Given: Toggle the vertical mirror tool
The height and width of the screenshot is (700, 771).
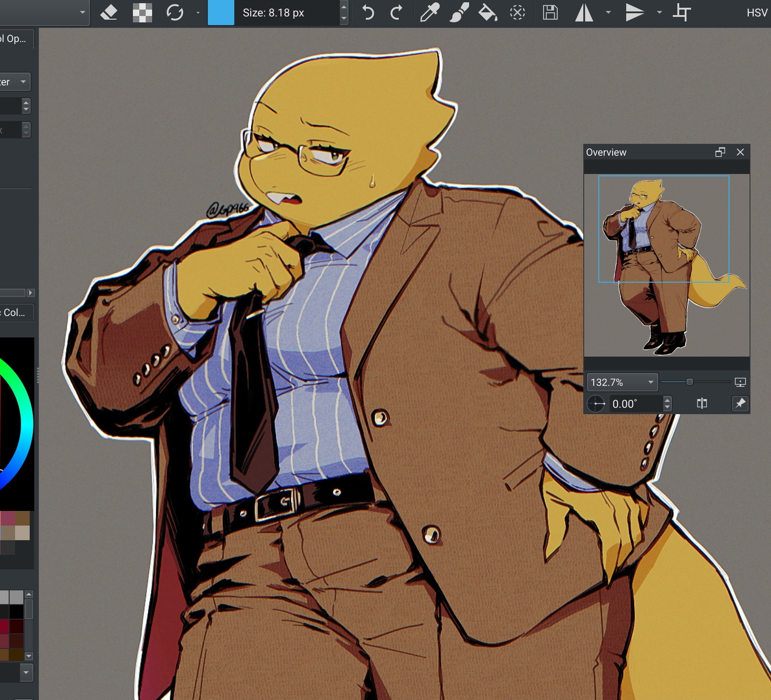Looking at the screenshot, I should tap(634, 13).
